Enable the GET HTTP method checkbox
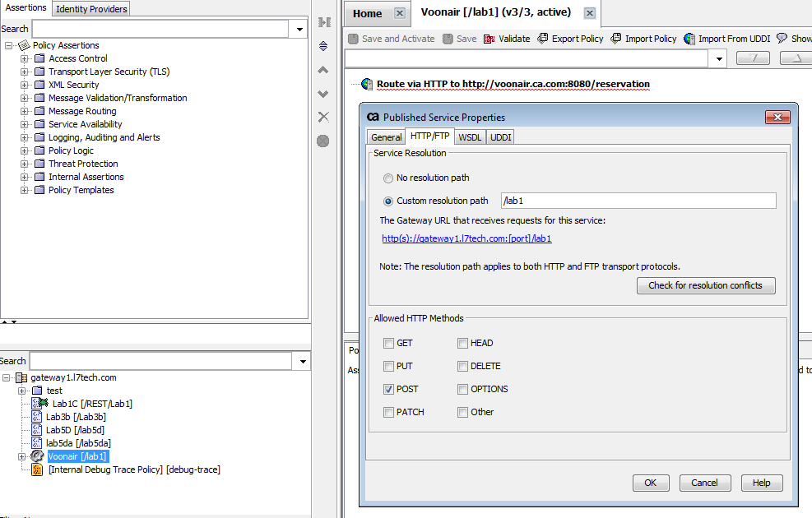 [390, 343]
